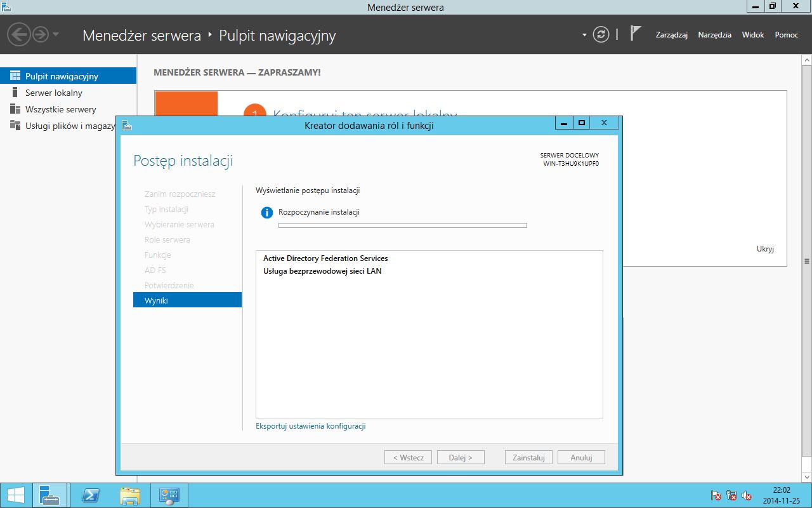
Task: Click the muted volume tray icon
Action: click(747, 495)
